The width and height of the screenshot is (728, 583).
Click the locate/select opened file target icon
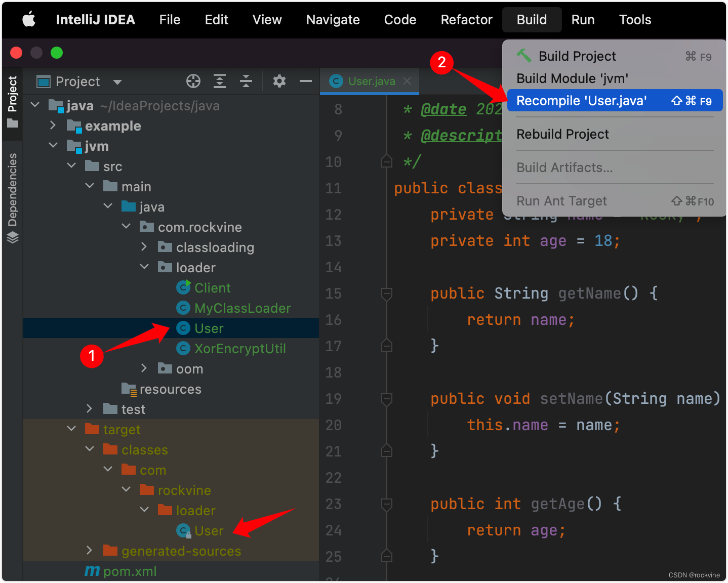193,81
